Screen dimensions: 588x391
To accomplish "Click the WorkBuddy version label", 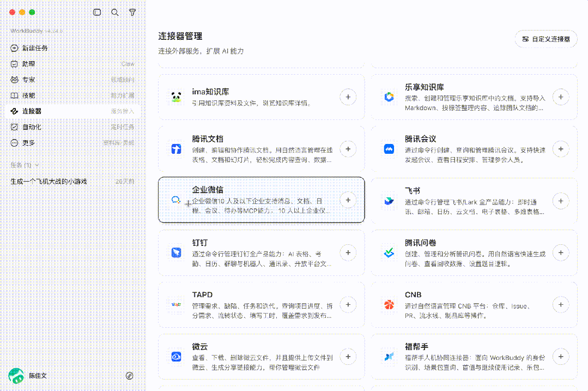I will click(x=37, y=31).
